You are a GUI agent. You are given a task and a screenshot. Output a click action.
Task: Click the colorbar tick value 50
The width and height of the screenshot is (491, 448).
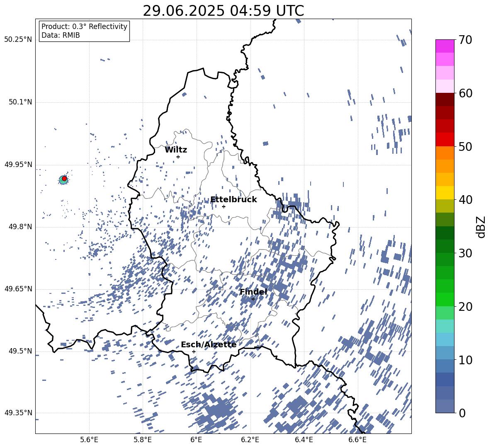(465, 146)
